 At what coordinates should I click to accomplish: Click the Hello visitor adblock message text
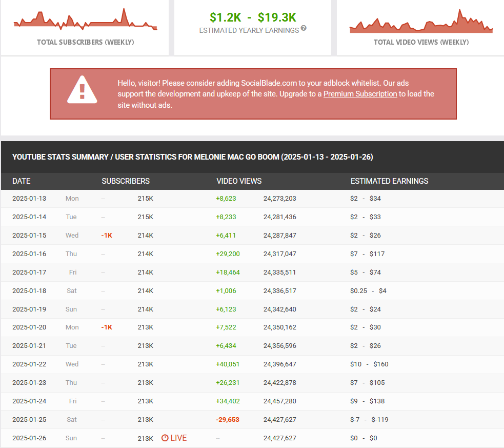point(276,94)
